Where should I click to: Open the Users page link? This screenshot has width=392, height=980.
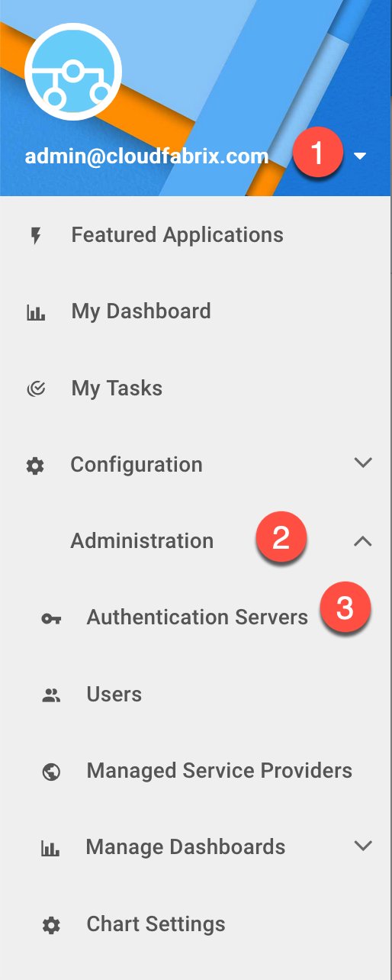coord(114,695)
